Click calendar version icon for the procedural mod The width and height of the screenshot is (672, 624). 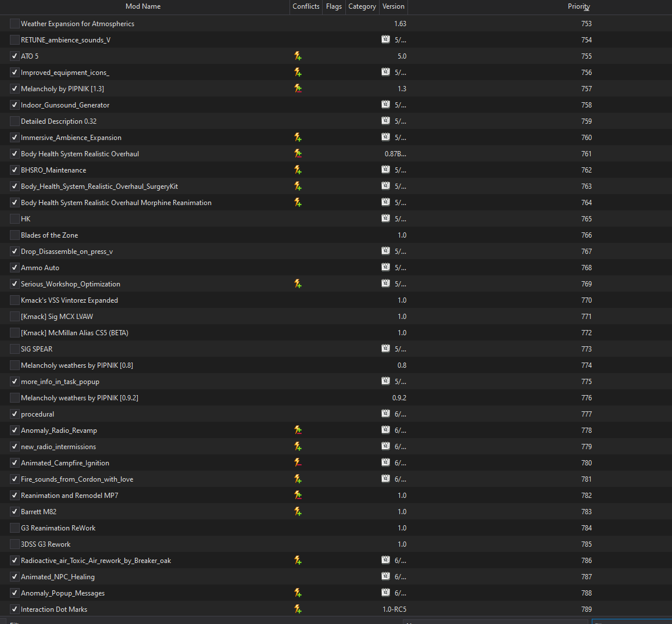386,414
